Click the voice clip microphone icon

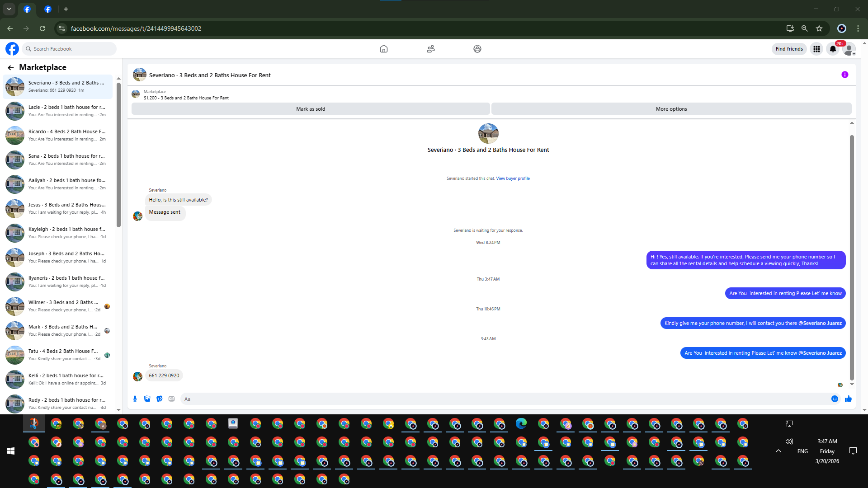point(135,399)
